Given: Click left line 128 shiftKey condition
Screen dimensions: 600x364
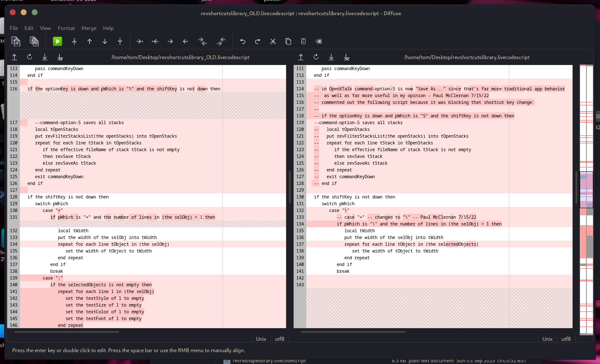Looking at the screenshot, I should (x=68, y=197).
